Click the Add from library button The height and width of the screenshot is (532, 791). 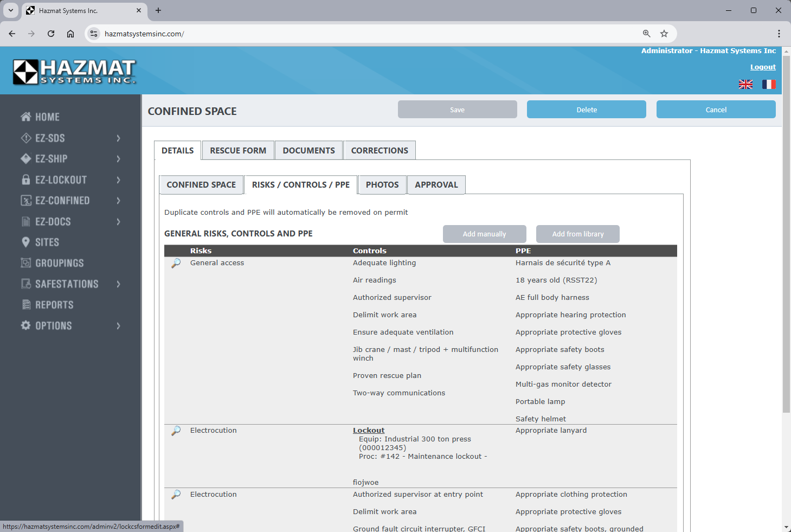coord(577,234)
